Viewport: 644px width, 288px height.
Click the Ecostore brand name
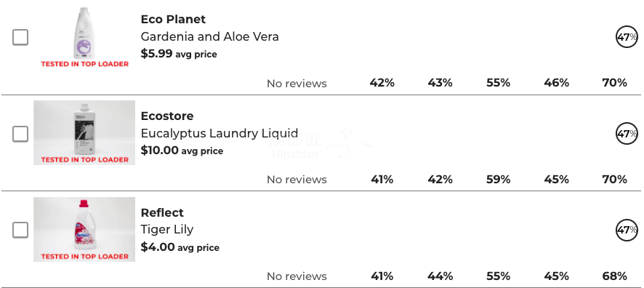[x=167, y=116]
